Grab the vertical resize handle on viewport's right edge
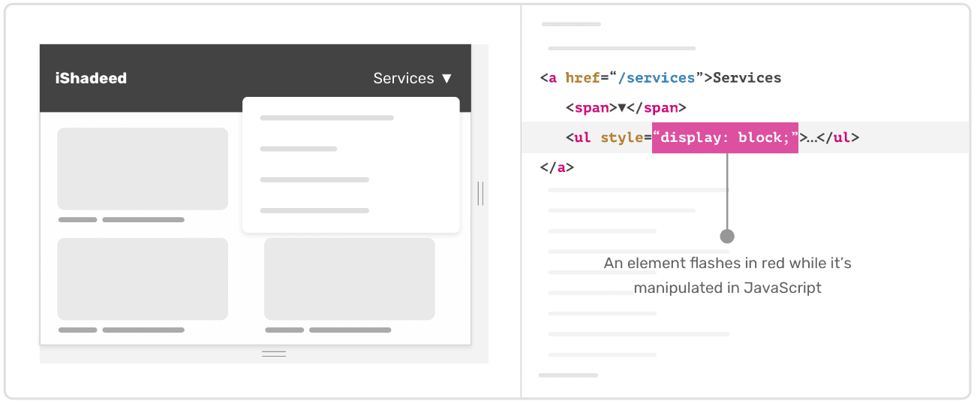Viewport: 980px width, 407px height. click(x=480, y=193)
